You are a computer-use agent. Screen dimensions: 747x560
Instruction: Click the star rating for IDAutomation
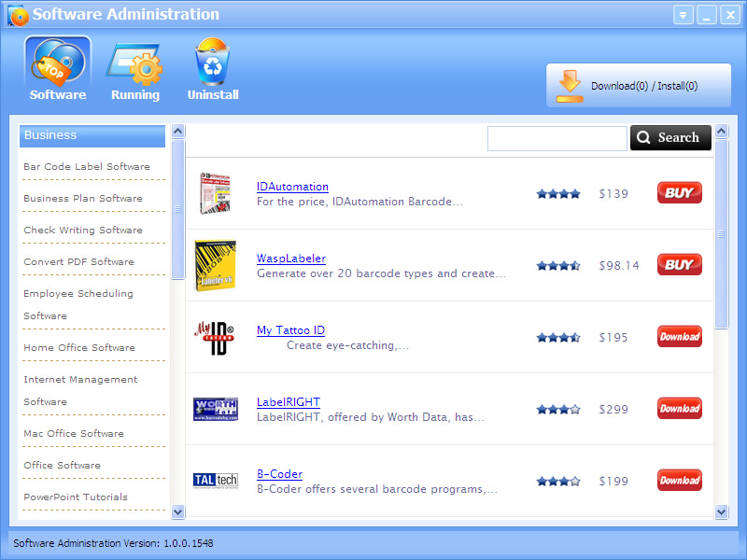[x=558, y=194]
